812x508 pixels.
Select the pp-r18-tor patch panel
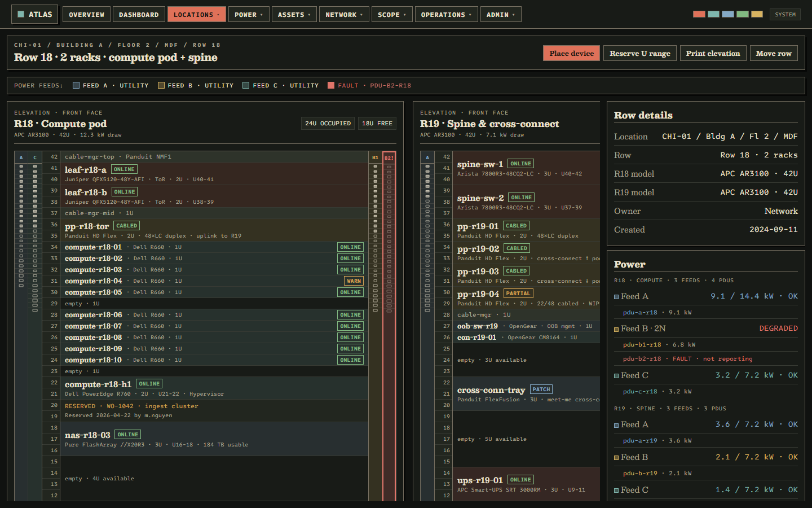tap(214, 230)
